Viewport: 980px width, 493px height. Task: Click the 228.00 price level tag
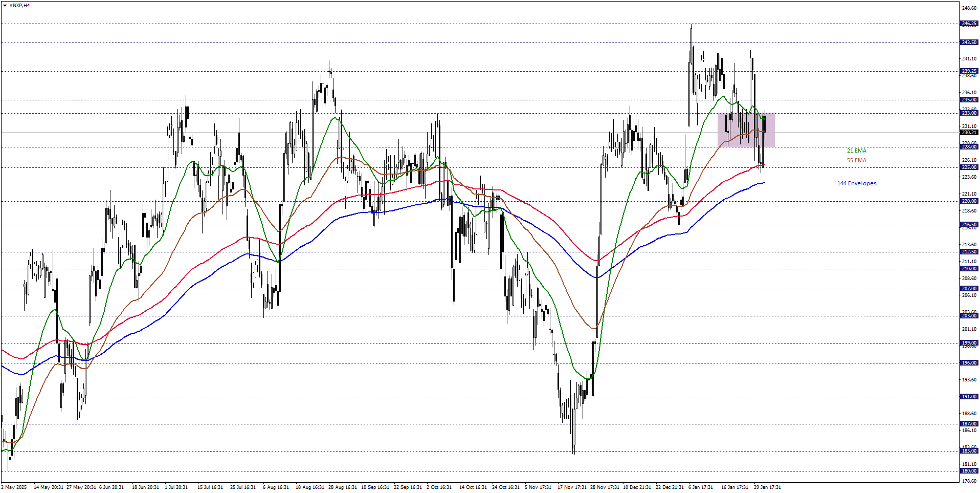(969, 147)
